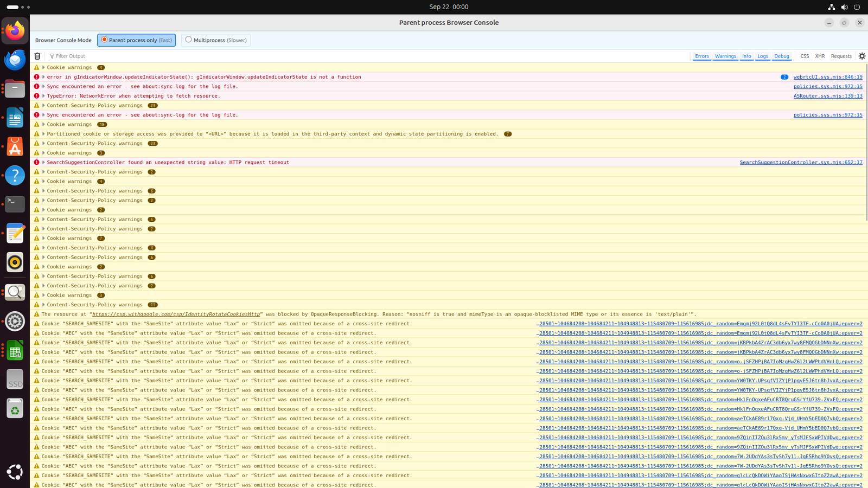Open ASRouter.sys.mjs:139:13 source link
Screen dimensions: 868x488
tap(827, 96)
